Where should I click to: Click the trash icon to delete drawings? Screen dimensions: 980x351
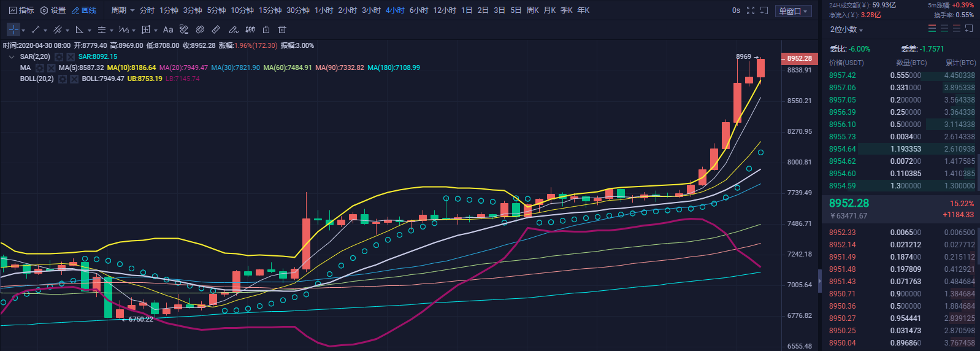[x=282, y=29]
